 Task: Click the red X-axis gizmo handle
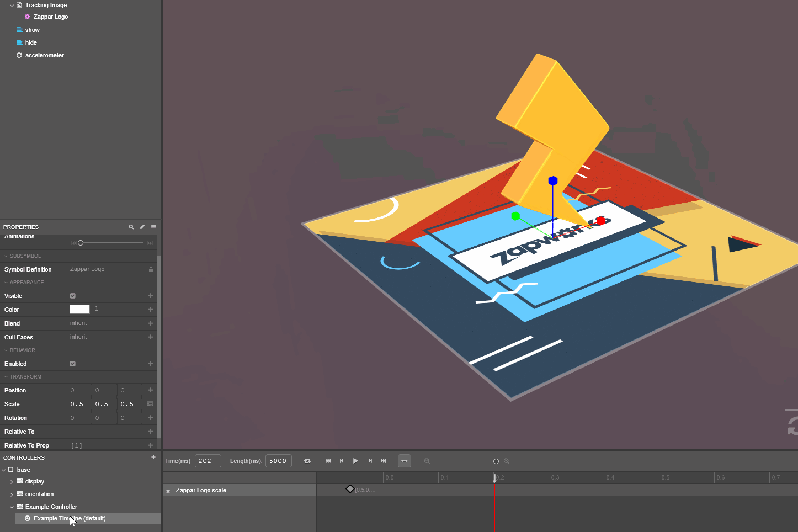pyautogui.click(x=600, y=221)
